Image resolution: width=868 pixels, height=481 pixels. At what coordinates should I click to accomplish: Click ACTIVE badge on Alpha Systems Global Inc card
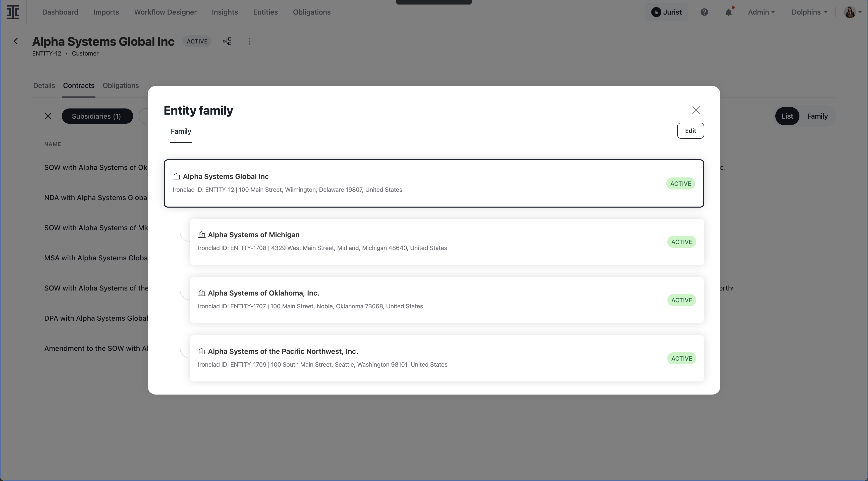(x=680, y=183)
